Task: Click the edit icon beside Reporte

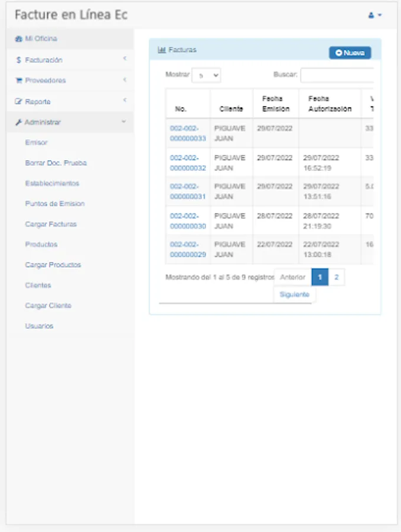Action: [x=19, y=102]
